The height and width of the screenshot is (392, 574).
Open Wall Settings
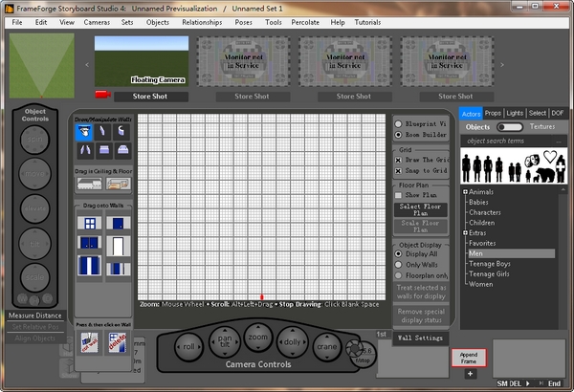[419, 338]
